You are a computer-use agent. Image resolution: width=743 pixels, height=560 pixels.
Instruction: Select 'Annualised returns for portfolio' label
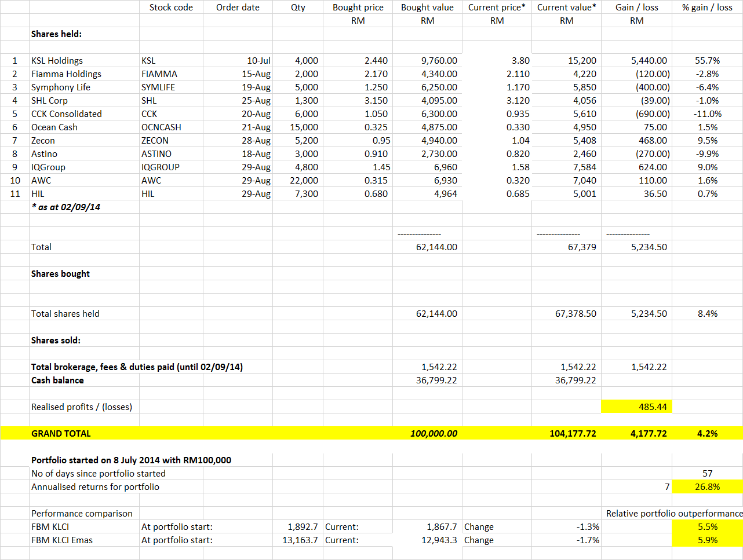(95, 486)
